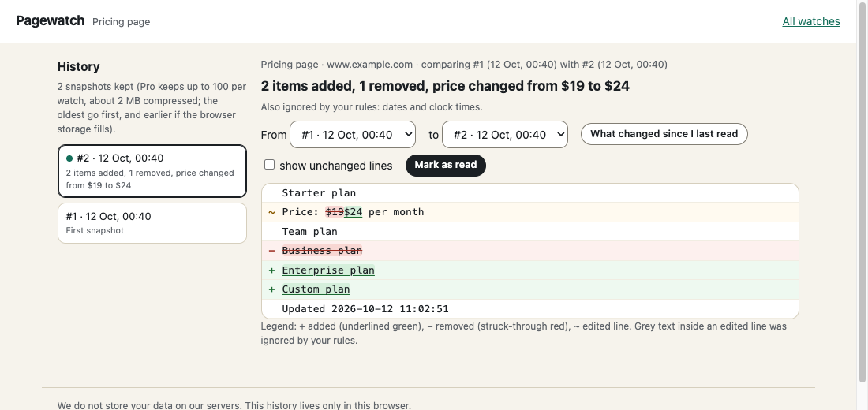Image resolution: width=868 pixels, height=410 pixels.
Task: Click the struck-through $19 old price
Action: (335, 212)
